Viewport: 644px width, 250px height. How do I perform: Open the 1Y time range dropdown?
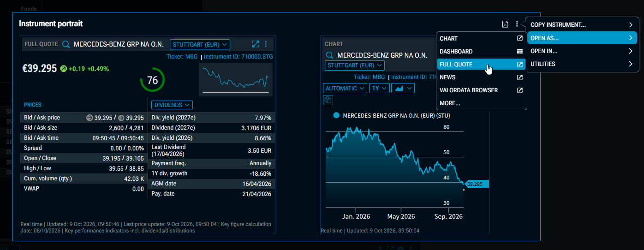click(379, 88)
